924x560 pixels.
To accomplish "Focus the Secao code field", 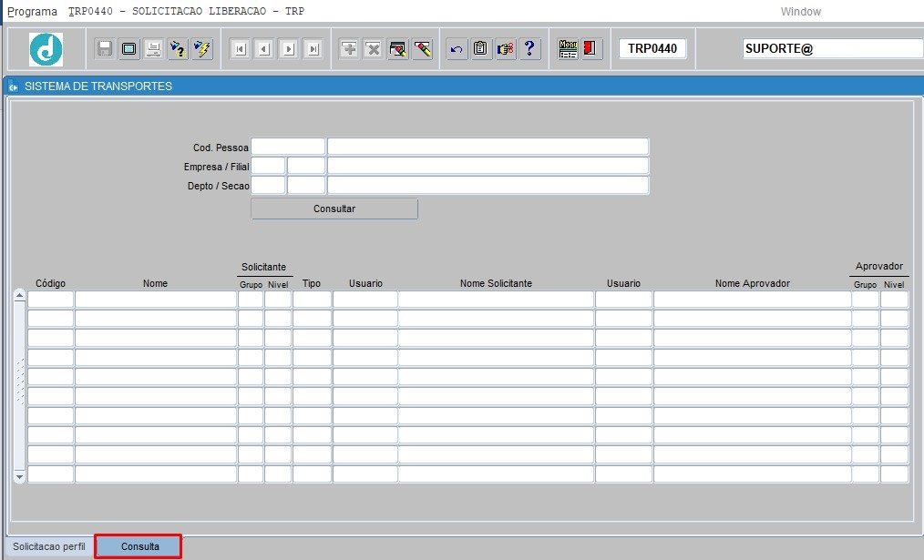I will 306,186.
